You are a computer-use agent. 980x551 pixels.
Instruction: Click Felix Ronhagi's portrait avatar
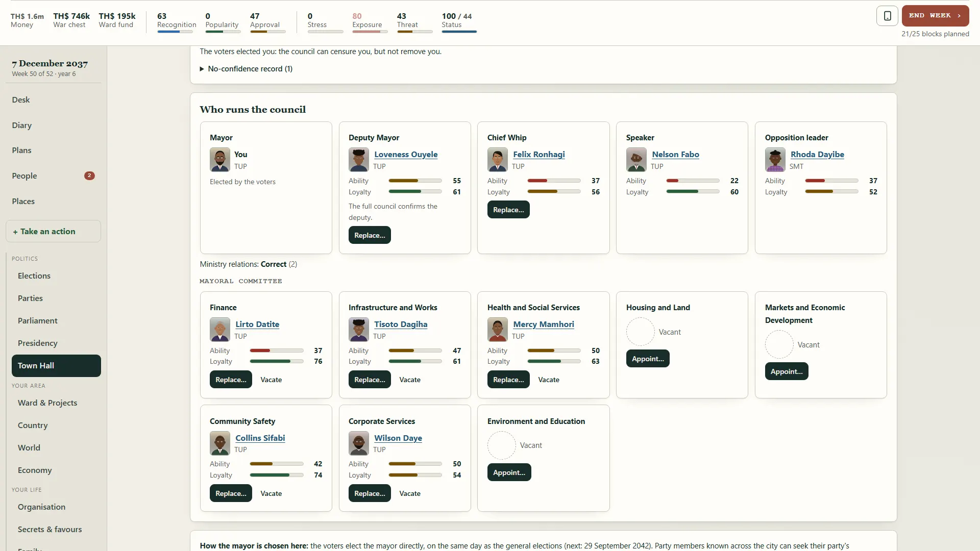coord(498,160)
